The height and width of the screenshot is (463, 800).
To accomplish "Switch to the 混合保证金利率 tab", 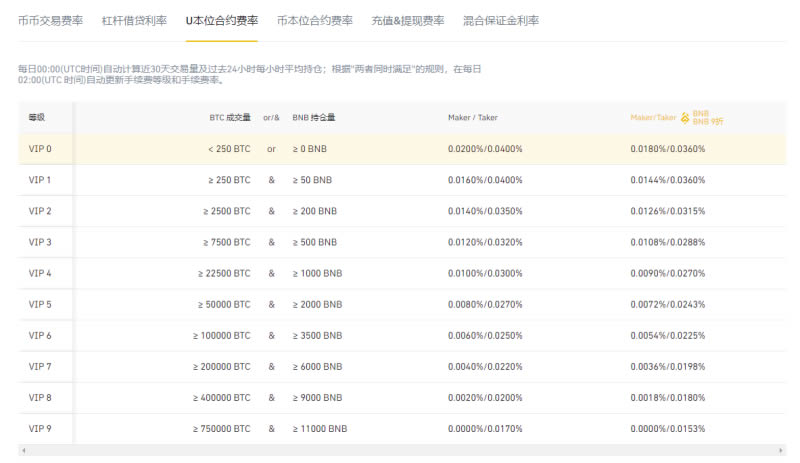I will coord(501,20).
